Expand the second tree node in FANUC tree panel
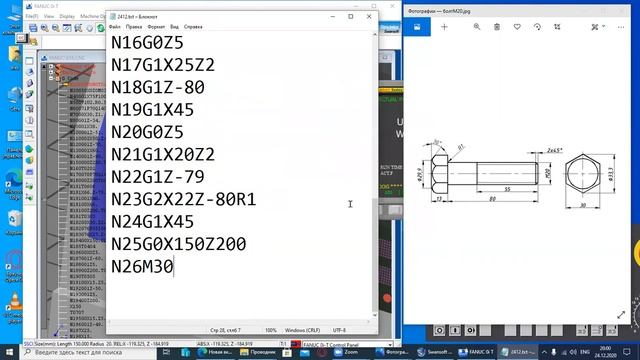640x360 pixels. tap(51, 72)
